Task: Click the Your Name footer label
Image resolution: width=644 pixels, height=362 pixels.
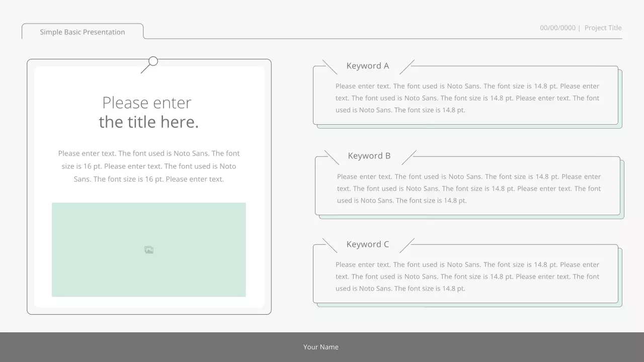Action: [x=321, y=346]
